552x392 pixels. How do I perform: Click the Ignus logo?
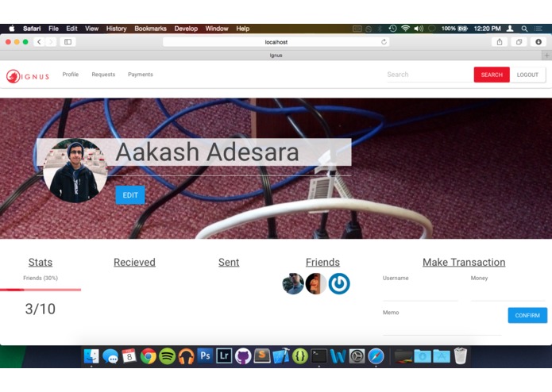point(28,76)
